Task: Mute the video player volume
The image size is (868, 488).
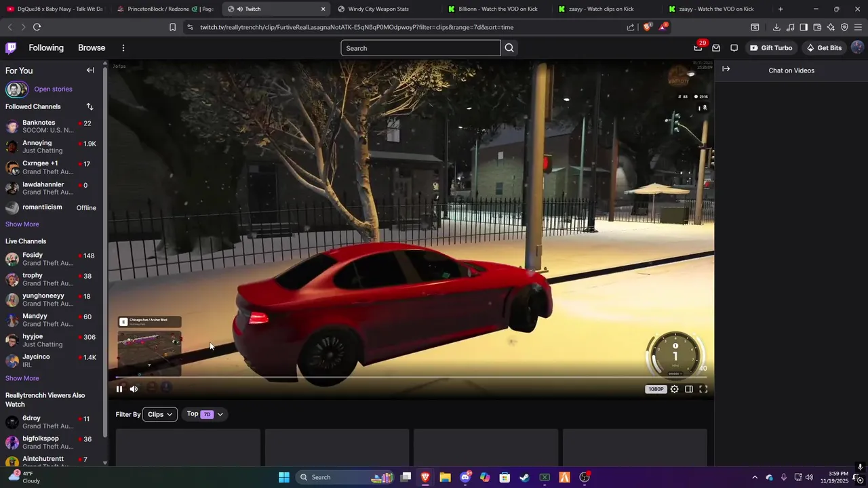Action: point(134,389)
